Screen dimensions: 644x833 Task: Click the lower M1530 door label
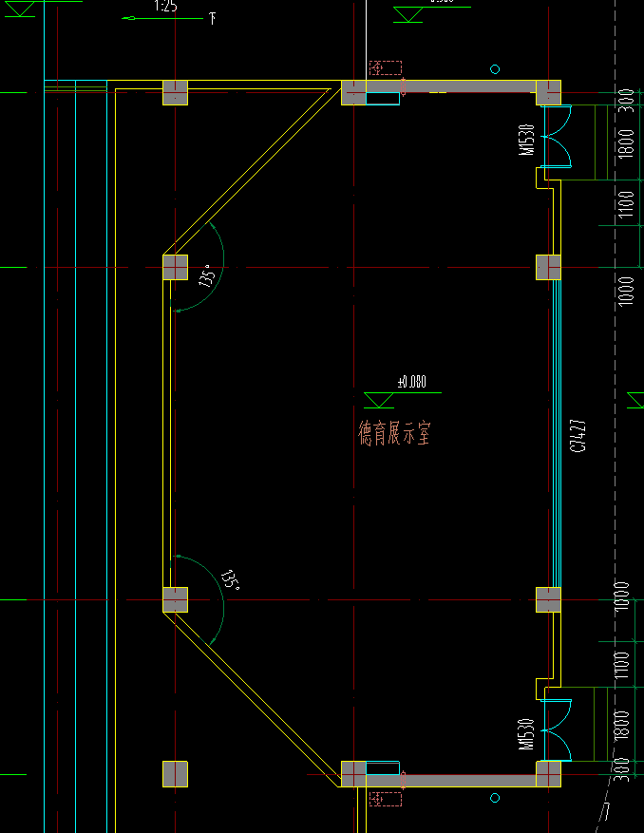pos(526,734)
